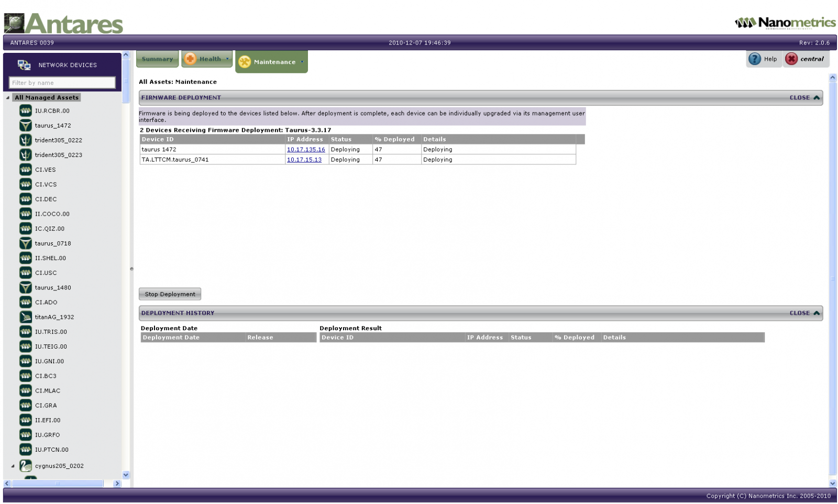Screen dimensions: 838x504
Task: Click the trident305_0223 device icon
Action: (x=26, y=154)
